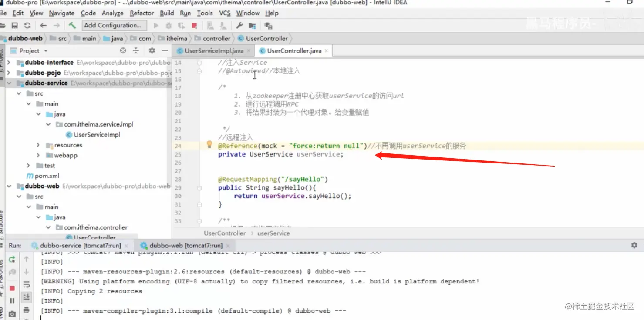This screenshot has height=320, width=644.
Task: Click the itheima breadcrumb in navigation bar
Action: (172, 38)
